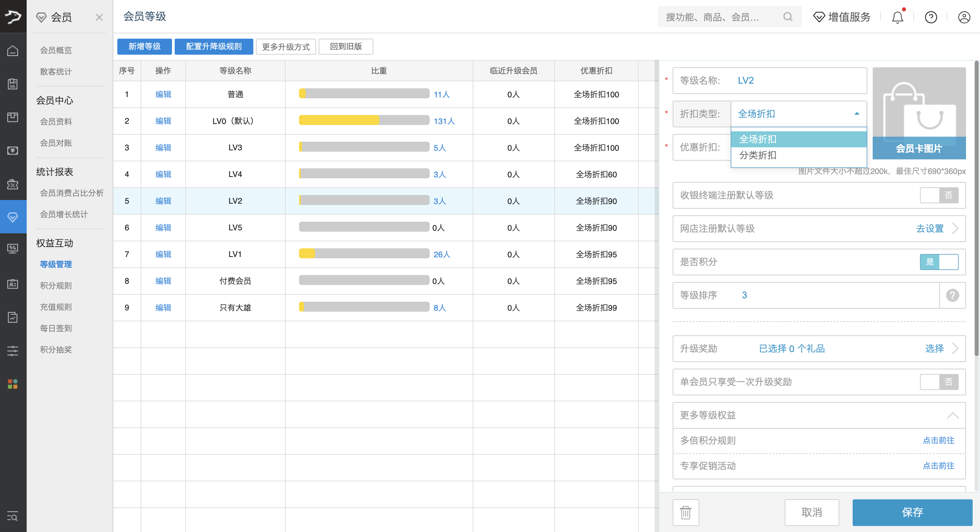Click 编辑 for LV1 level
Screen dimensions: 980x532
coord(163,254)
